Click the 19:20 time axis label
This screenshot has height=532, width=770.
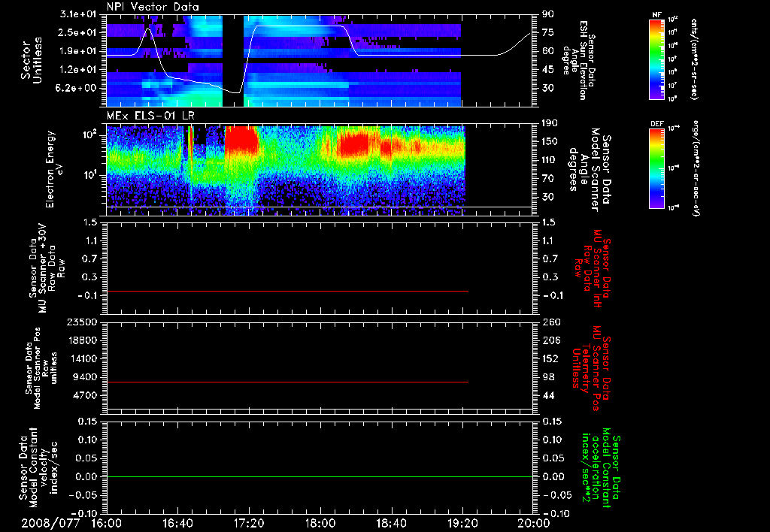[462, 523]
